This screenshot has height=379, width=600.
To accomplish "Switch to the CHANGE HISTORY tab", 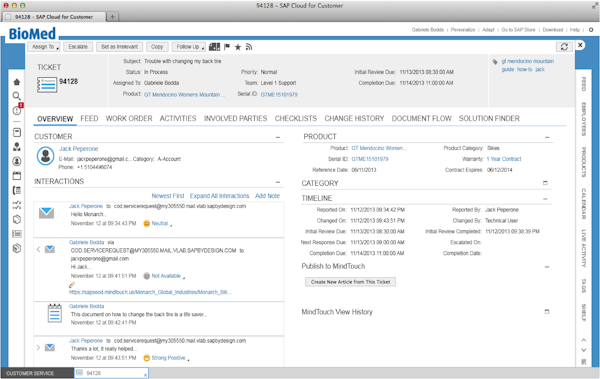I will point(354,119).
